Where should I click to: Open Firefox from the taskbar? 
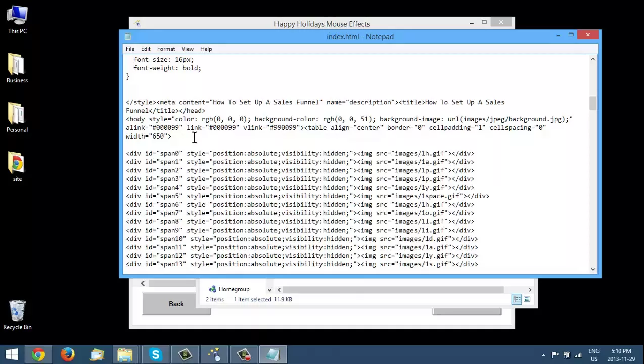coord(68,354)
